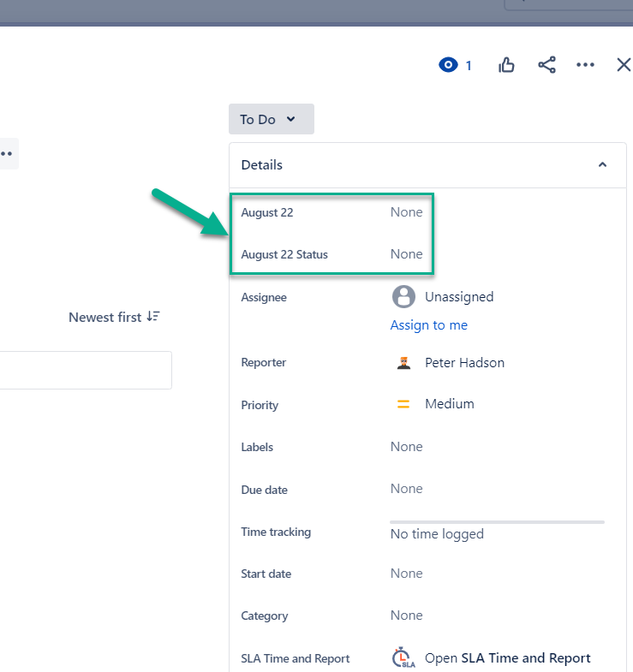Screen dimensions: 633x672
Task: Click the Category field label
Action: pos(264,616)
